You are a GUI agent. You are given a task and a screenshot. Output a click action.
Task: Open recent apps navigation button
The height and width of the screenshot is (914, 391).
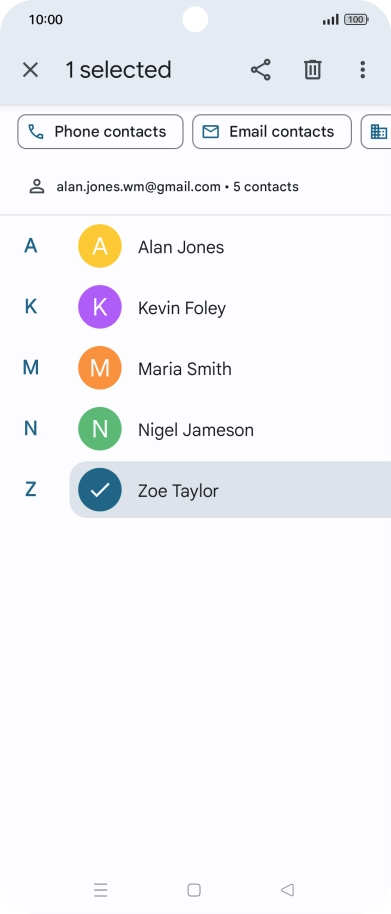click(x=101, y=890)
